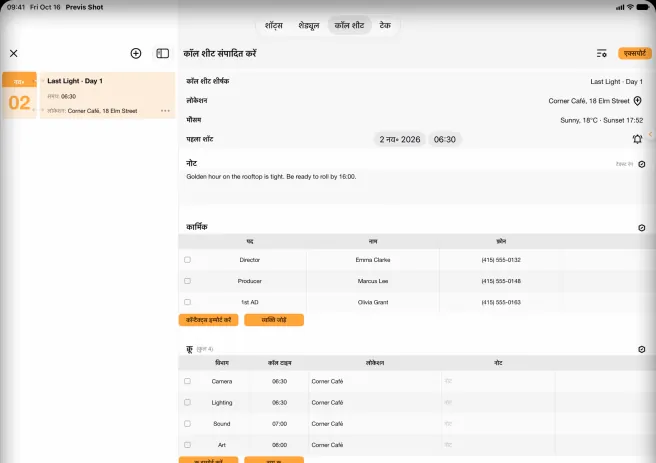Add a new call sheet
The width and height of the screenshot is (656, 463).
click(136, 54)
